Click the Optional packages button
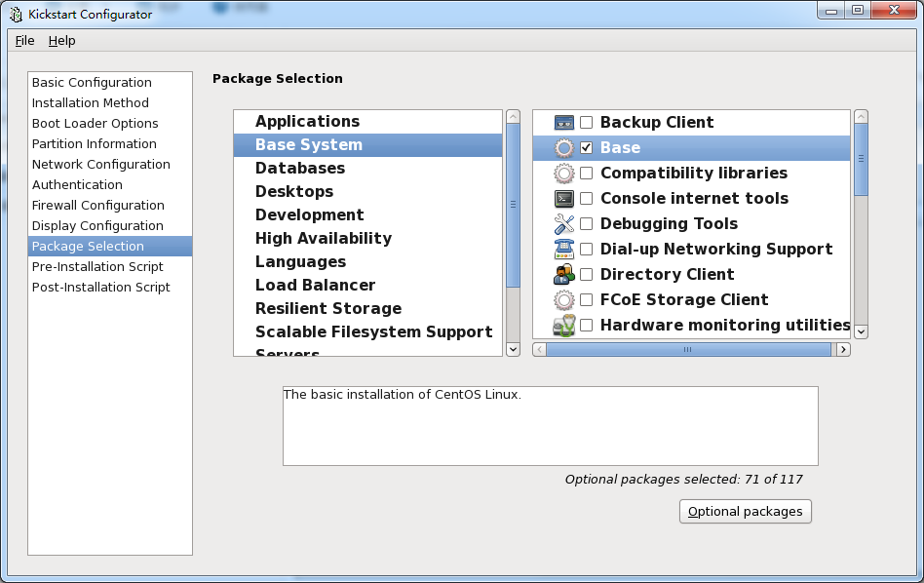The image size is (924, 583). [x=745, y=512]
